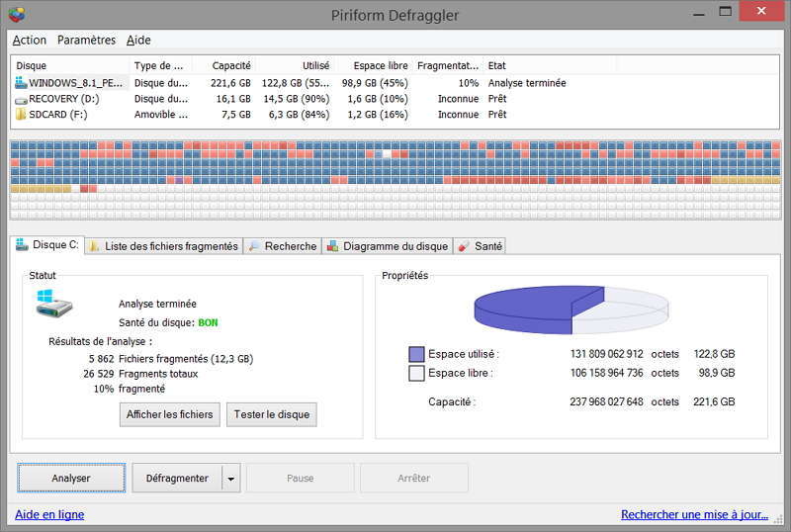The width and height of the screenshot is (791, 532).
Task: Click the Espace utilisé purple swatch
Action: (416, 354)
